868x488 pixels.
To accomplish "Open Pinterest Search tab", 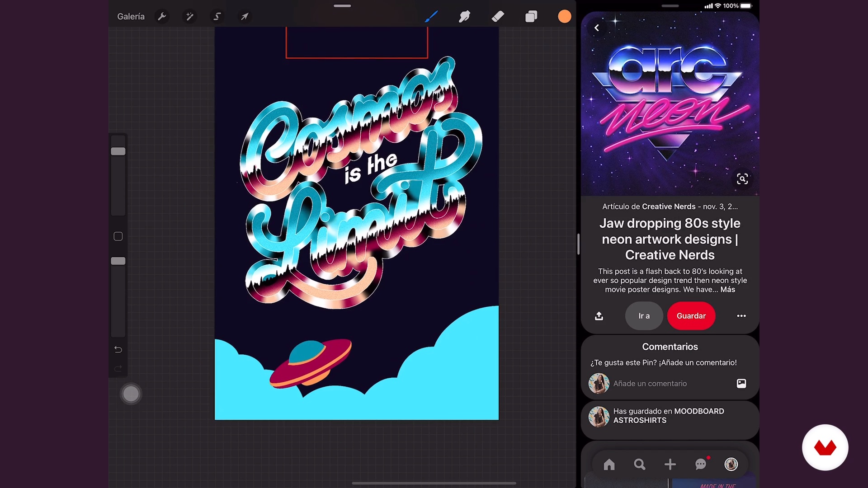I will pos(639,465).
